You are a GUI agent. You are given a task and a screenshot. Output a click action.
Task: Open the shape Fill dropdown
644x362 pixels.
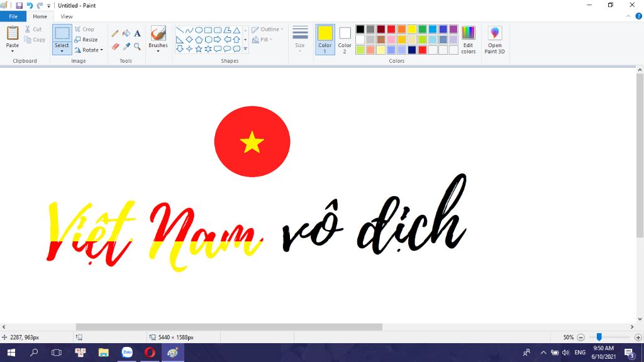coord(262,40)
